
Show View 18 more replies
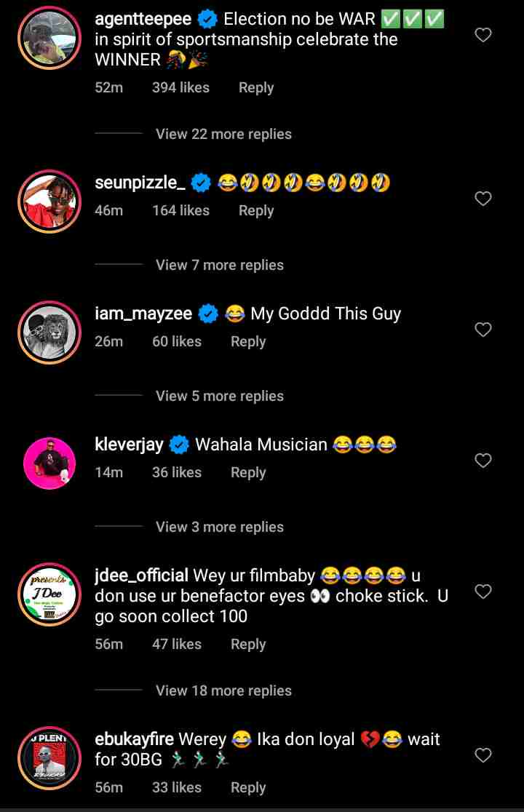pos(223,690)
